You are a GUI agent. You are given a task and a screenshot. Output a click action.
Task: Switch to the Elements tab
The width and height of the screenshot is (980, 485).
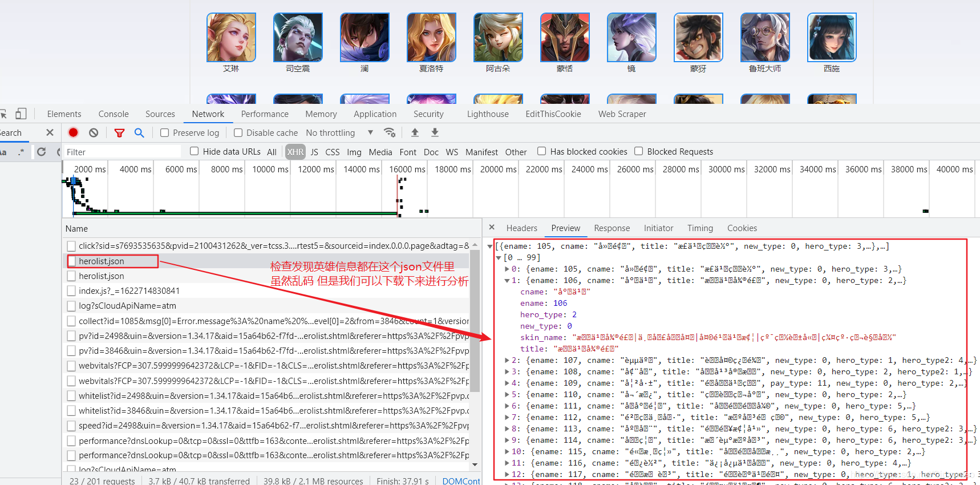click(x=64, y=114)
